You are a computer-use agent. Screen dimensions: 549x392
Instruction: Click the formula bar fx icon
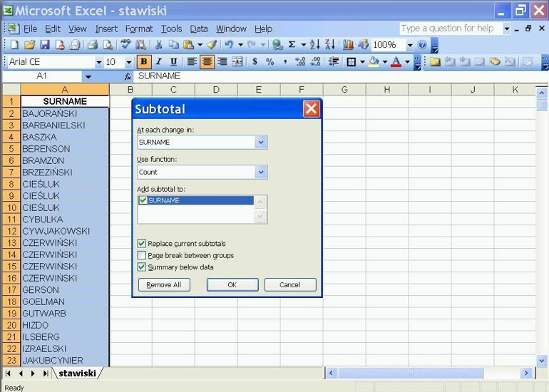pyautogui.click(x=128, y=76)
